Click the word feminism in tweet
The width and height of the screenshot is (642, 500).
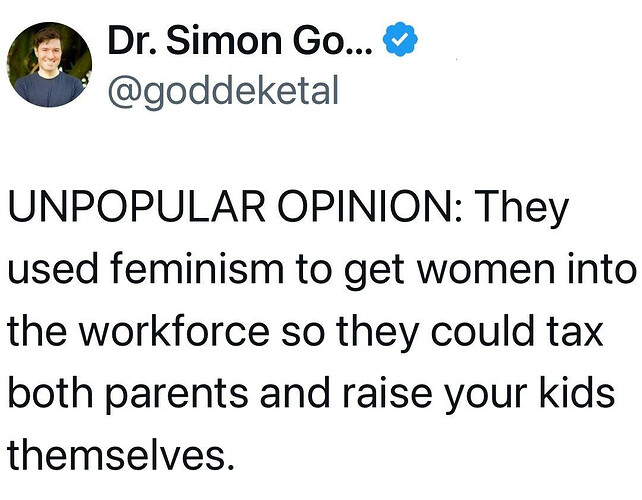click(x=197, y=268)
